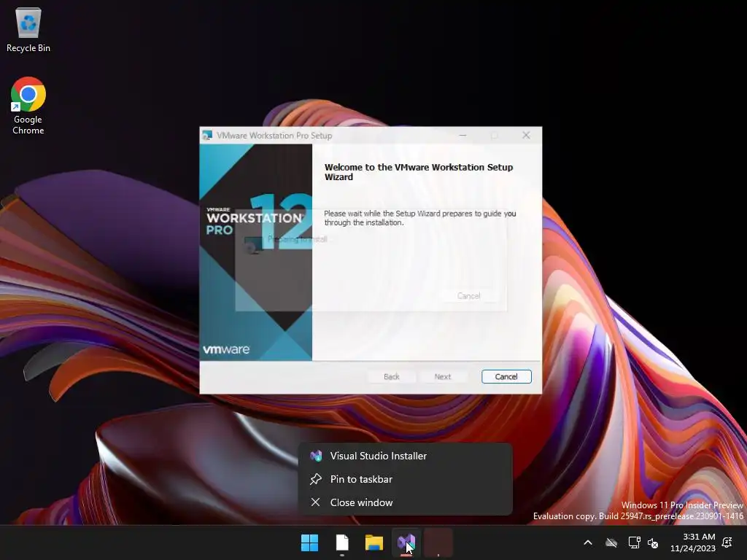Click the OneDrive cloud tray icon
The image size is (747, 560).
(x=611, y=542)
